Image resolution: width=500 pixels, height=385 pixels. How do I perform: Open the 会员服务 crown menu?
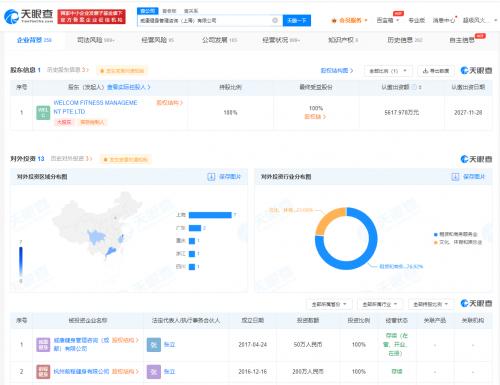349,20
